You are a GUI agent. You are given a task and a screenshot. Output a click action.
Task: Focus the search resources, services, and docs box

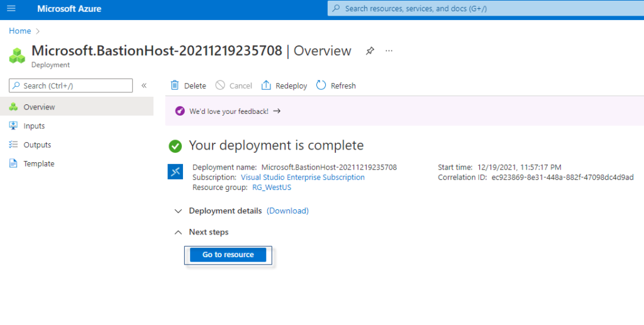tap(486, 9)
